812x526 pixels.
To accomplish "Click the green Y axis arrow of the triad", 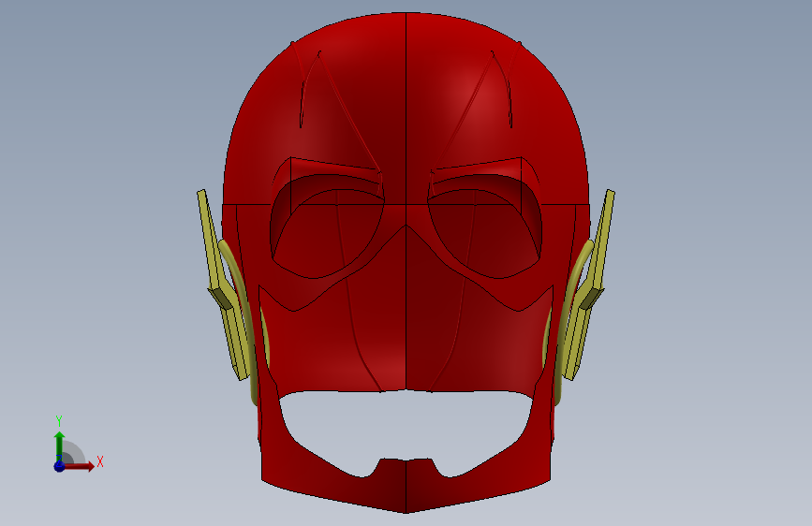I will tap(59, 446).
